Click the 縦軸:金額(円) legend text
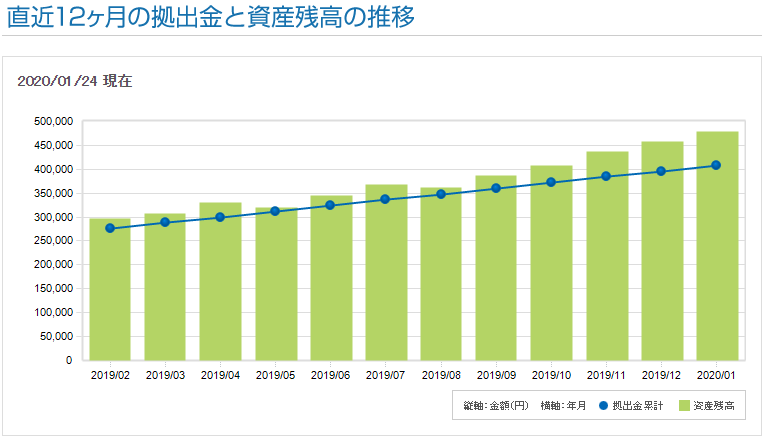The height and width of the screenshot is (438, 764). pyautogui.click(x=496, y=405)
